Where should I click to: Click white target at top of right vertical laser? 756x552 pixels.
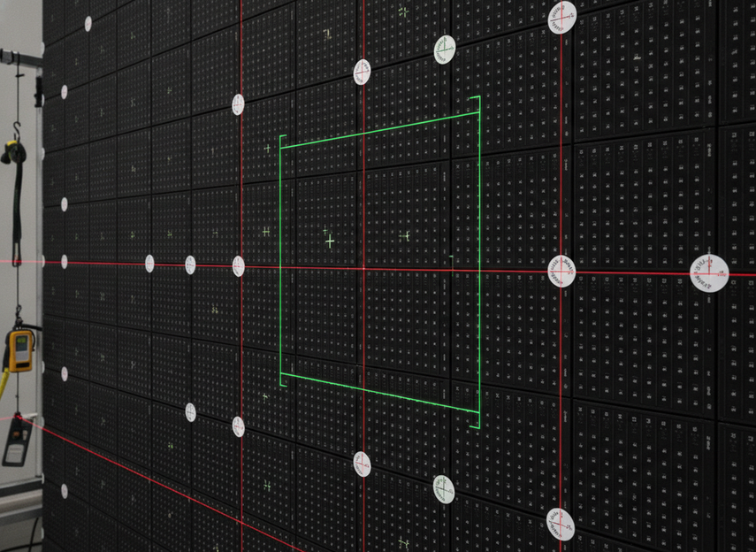pyautogui.click(x=562, y=18)
